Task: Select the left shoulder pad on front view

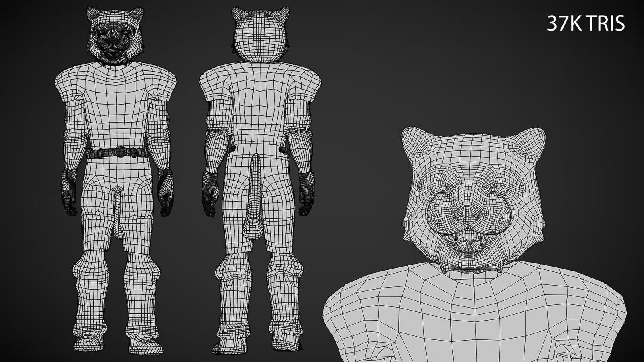Action: 69,84
